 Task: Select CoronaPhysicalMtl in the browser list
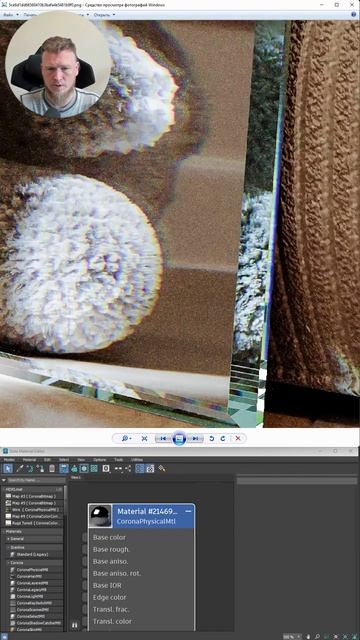pyautogui.click(x=35, y=569)
